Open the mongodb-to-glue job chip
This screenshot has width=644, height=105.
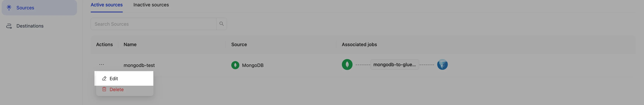coord(394,64)
